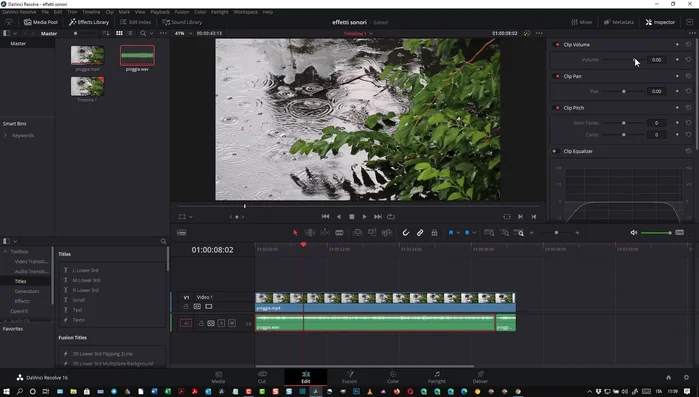
Task: Click Full Extent Zoom icon
Action: tap(489, 233)
